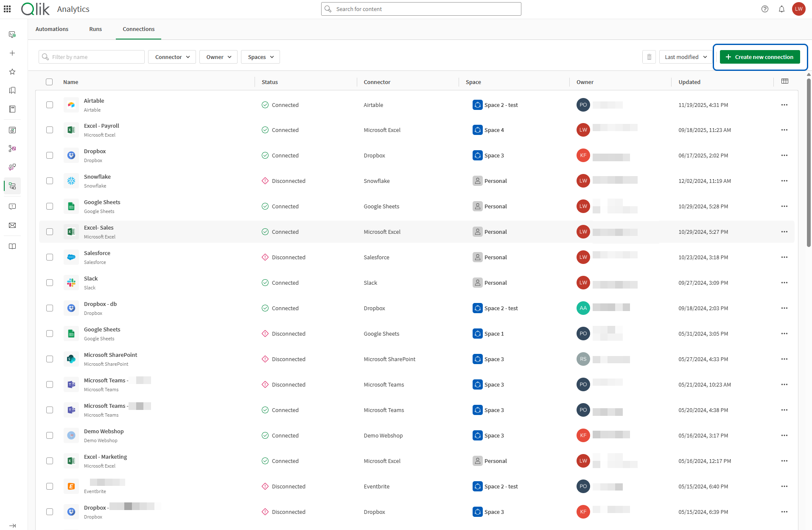Click the plus create icon in sidebar

tap(12, 53)
